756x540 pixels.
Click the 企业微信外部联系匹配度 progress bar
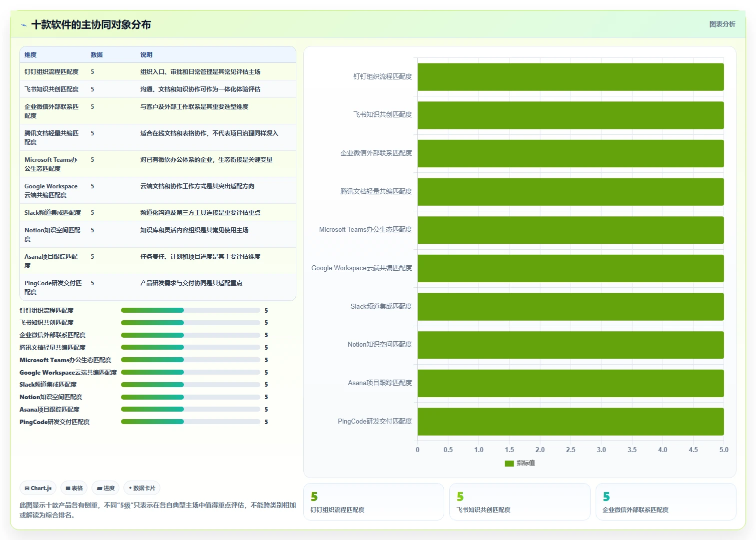[x=190, y=335]
